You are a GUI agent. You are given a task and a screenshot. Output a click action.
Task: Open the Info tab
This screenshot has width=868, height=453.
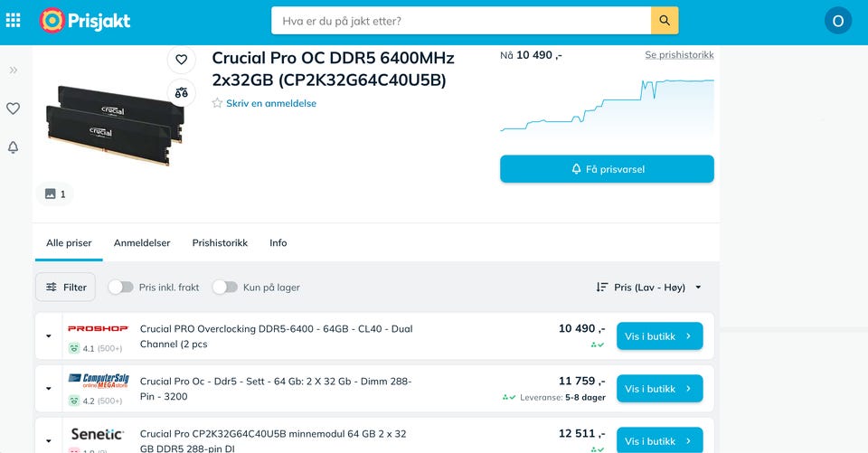[278, 242]
